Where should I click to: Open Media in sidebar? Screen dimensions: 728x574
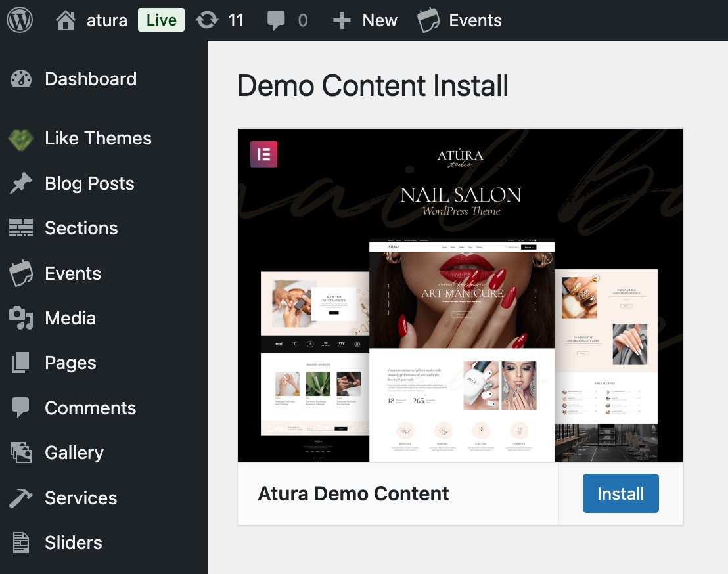click(x=70, y=319)
